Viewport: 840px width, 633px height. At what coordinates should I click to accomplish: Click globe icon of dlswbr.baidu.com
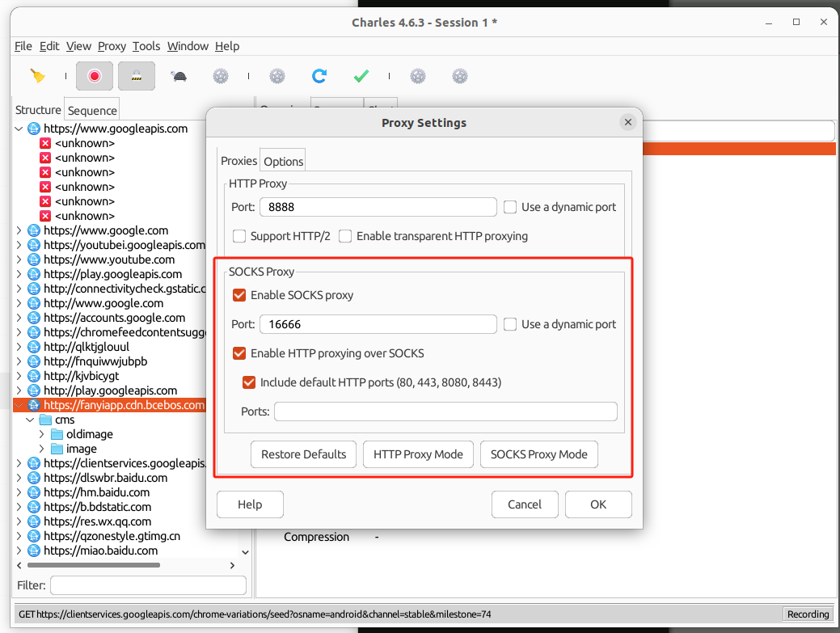34,479
